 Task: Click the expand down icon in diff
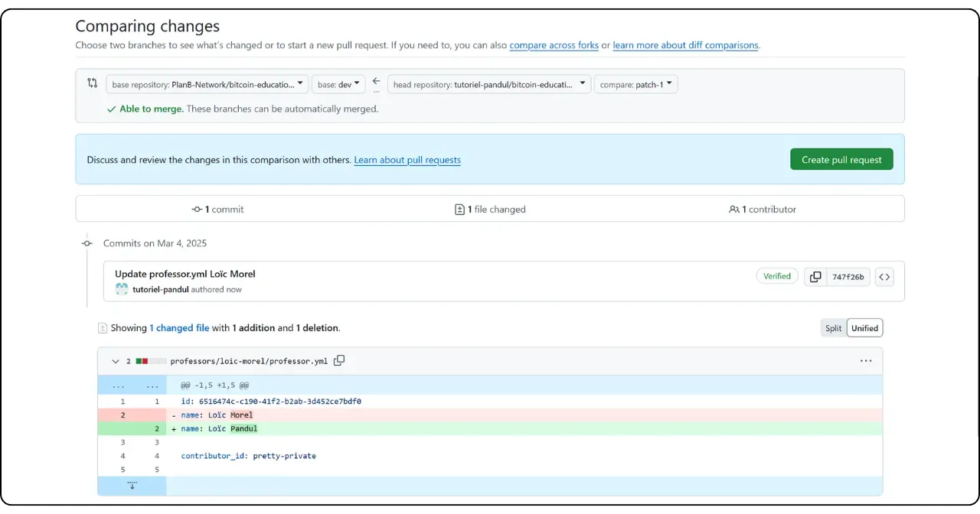click(x=132, y=486)
